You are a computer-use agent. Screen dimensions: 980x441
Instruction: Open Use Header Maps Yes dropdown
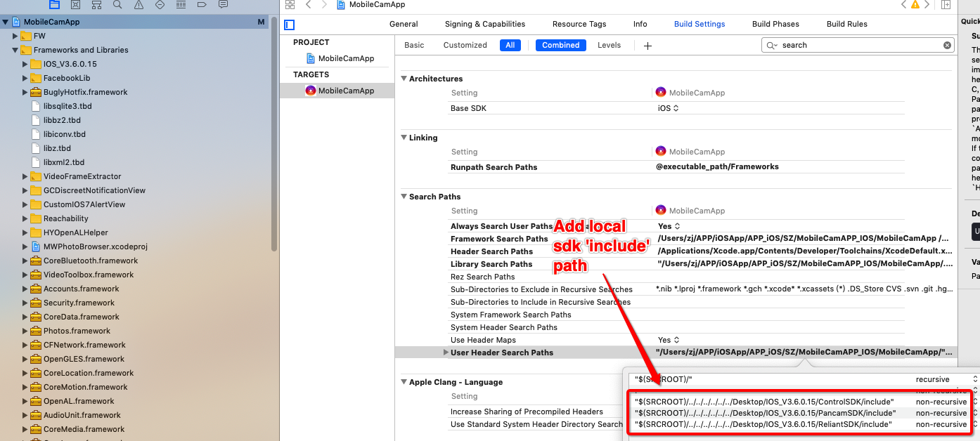pyautogui.click(x=669, y=340)
